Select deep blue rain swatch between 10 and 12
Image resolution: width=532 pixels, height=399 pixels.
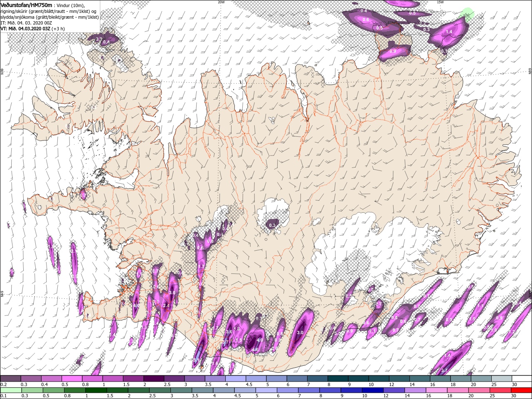372,390
